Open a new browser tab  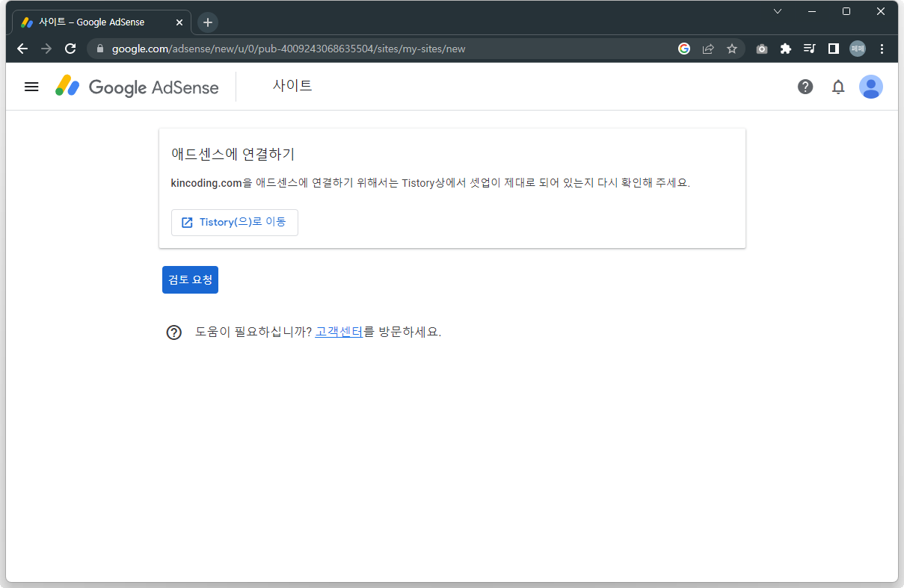(208, 22)
